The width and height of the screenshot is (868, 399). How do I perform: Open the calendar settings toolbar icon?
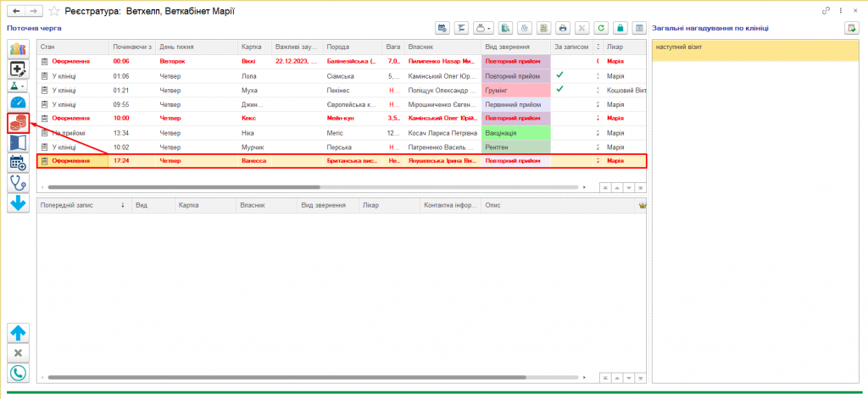click(x=442, y=28)
